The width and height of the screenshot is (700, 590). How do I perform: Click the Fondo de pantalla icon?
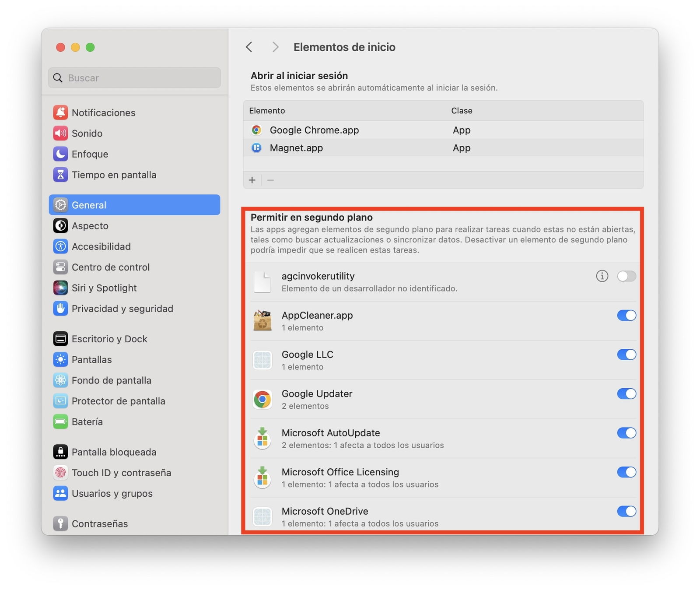point(60,380)
